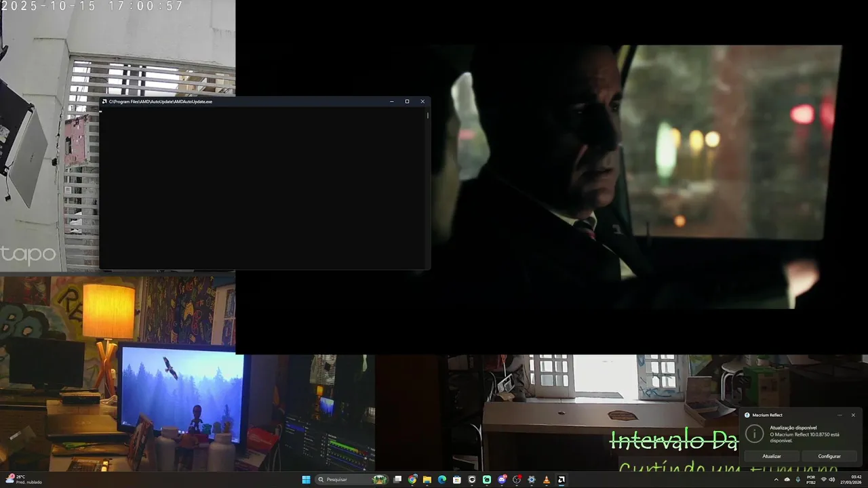Click Configurar in Macrium Reflect notification
The image size is (868, 488).
tap(829, 456)
